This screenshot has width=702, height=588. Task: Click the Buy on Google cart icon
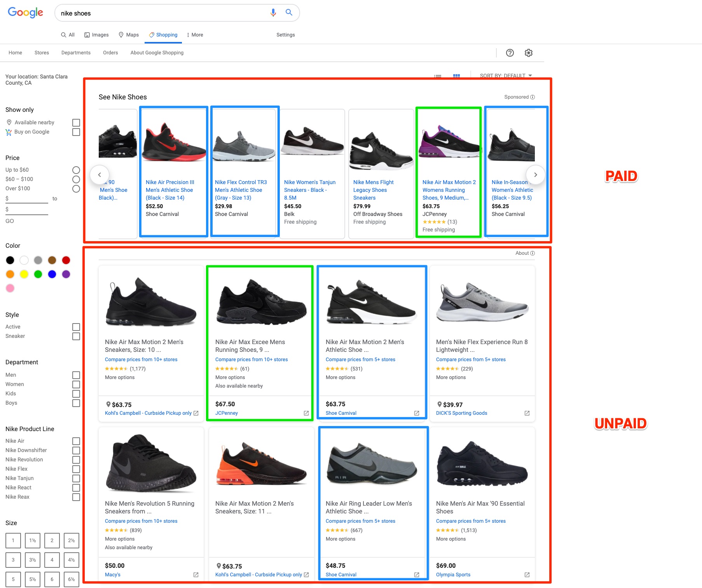(x=9, y=132)
